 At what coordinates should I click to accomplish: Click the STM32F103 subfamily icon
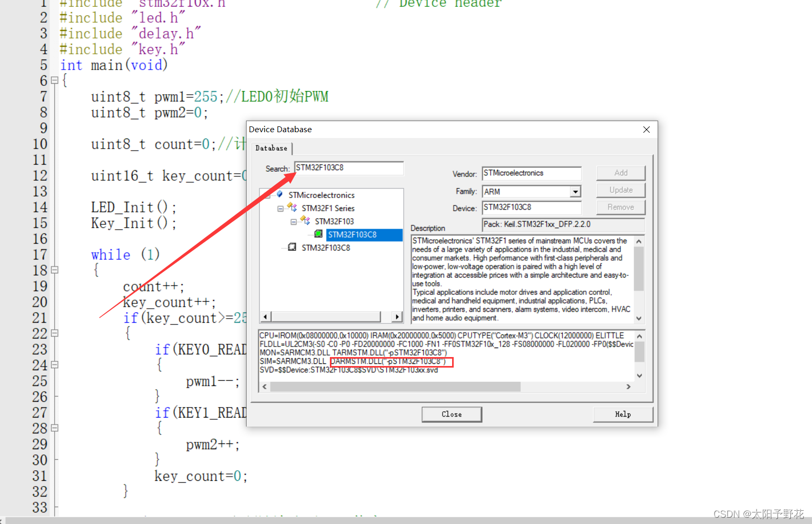click(305, 221)
